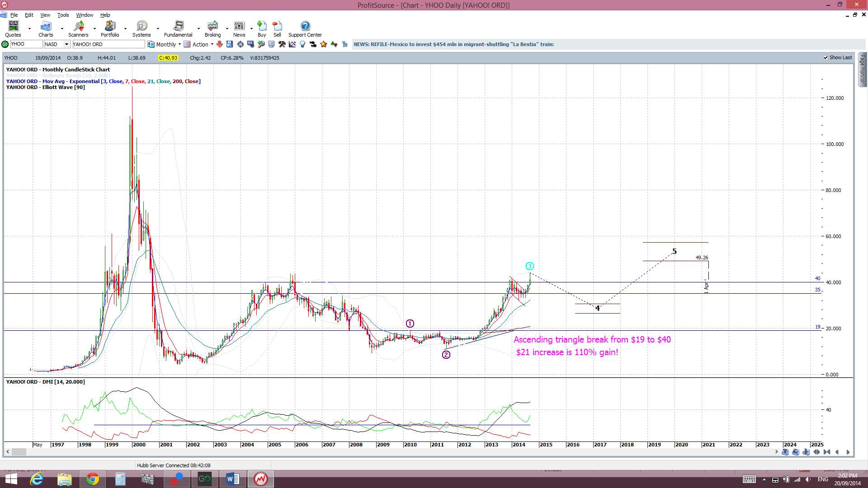This screenshot has height=488, width=868.
Task: Open the Edit menu
Action: click(x=29, y=15)
